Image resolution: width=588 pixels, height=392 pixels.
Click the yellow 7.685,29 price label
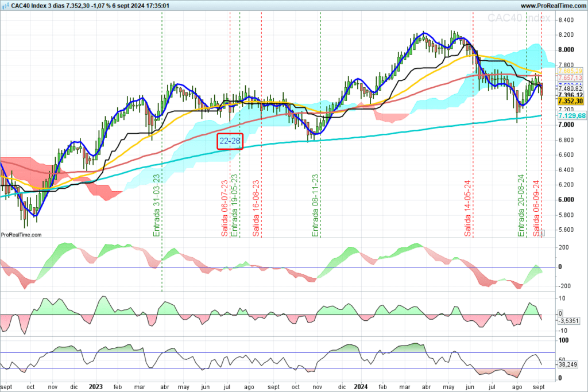570,71
